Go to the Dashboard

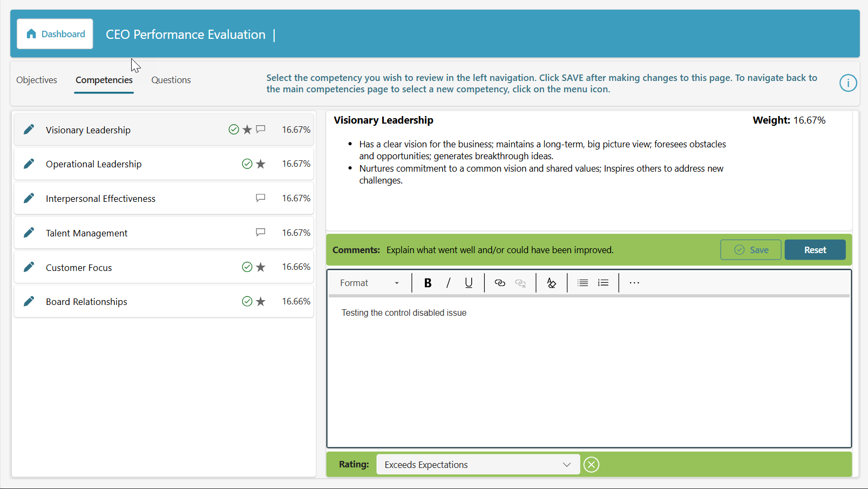pos(55,34)
